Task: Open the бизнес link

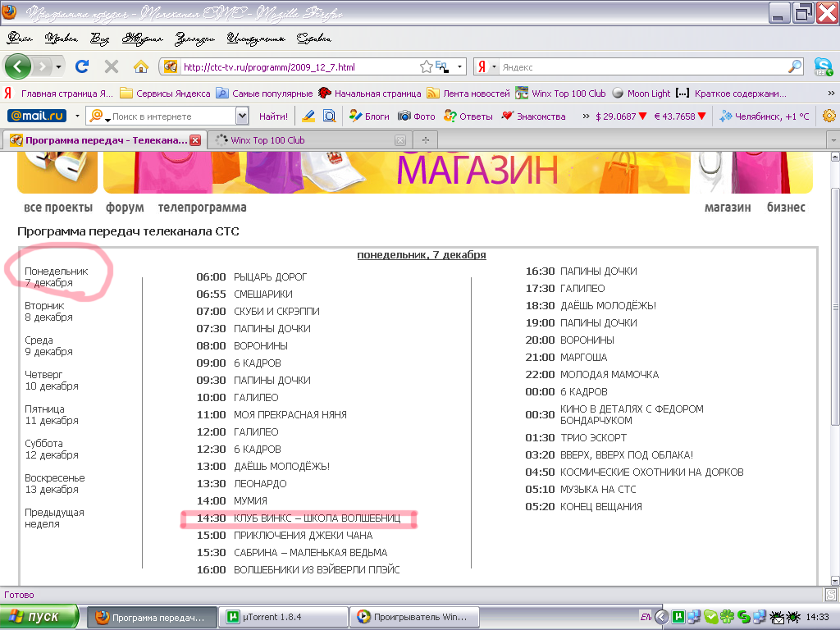Action: [786, 208]
